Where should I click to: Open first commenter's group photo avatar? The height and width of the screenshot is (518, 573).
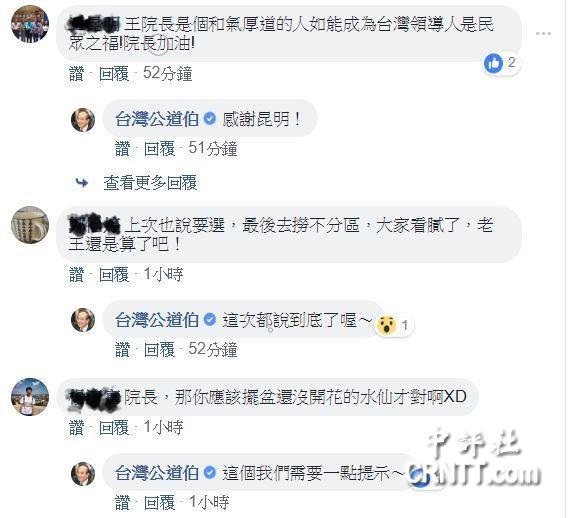click(30, 24)
